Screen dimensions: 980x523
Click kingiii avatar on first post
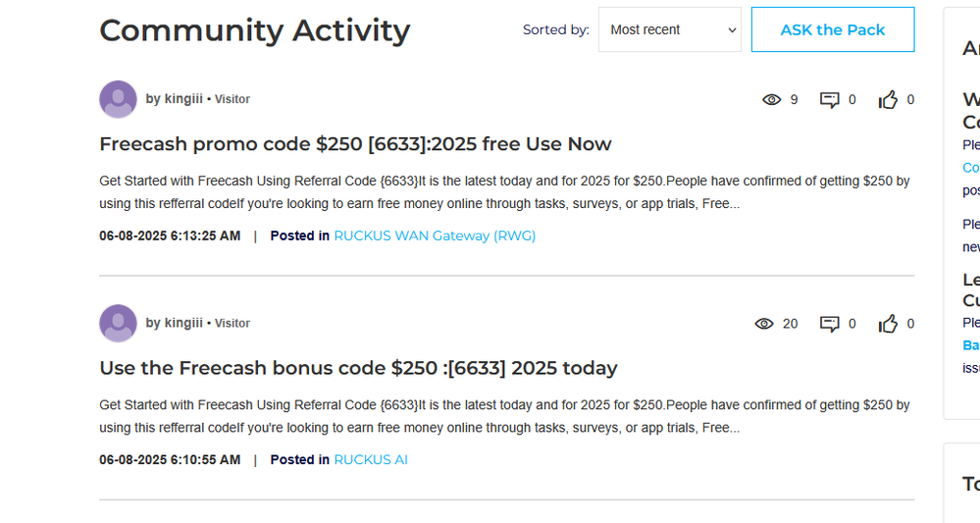118,99
